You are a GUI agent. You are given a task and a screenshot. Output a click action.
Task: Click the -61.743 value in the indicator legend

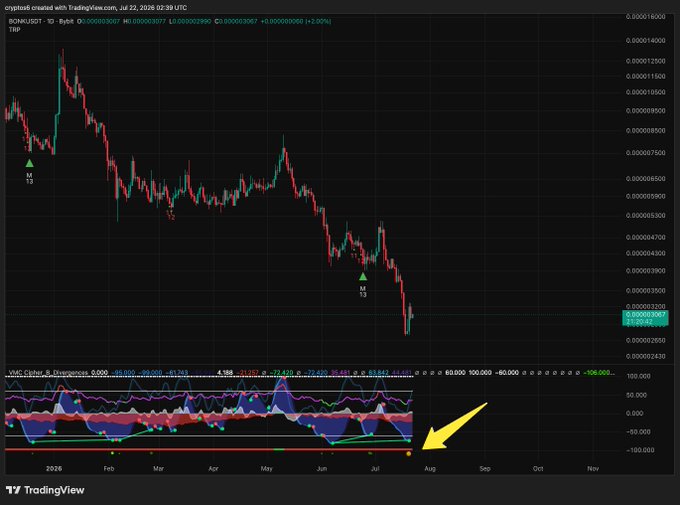click(x=177, y=372)
